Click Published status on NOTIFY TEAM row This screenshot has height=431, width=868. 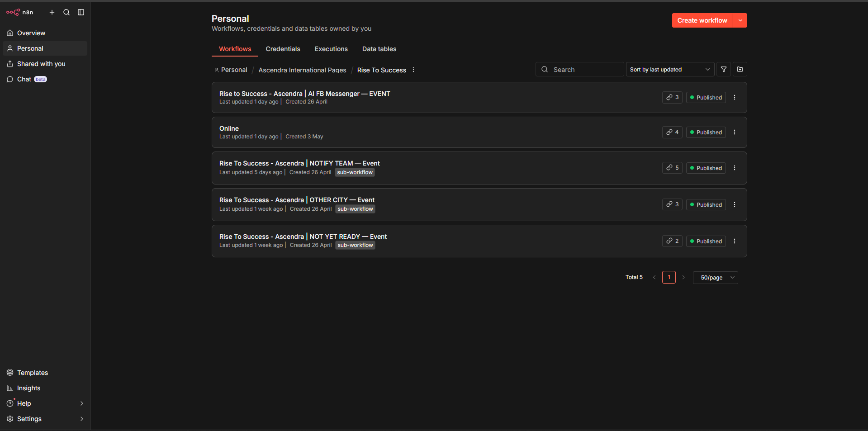pyautogui.click(x=706, y=168)
